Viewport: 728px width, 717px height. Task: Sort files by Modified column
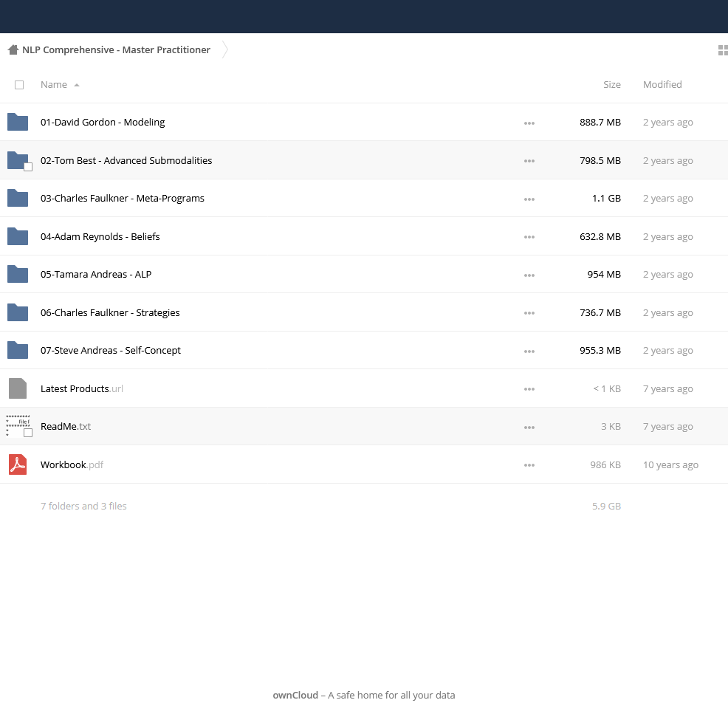coord(662,84)
